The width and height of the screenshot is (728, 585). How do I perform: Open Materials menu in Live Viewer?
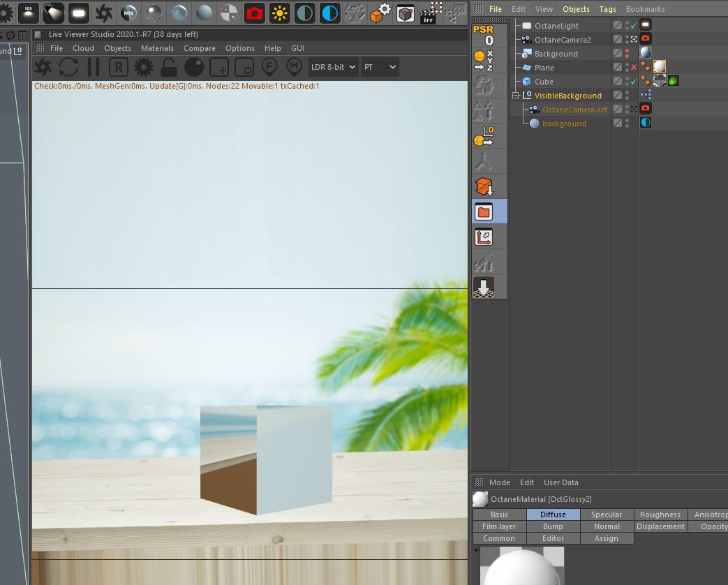[x=157, y=48]
